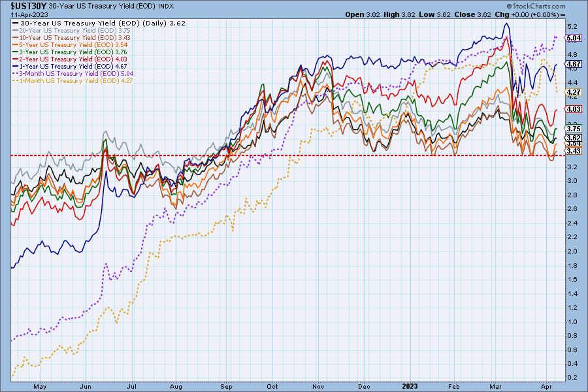The image size is (588, 392).
Task: Click the Apr label on time axis
Action: (x=546, y=386)
